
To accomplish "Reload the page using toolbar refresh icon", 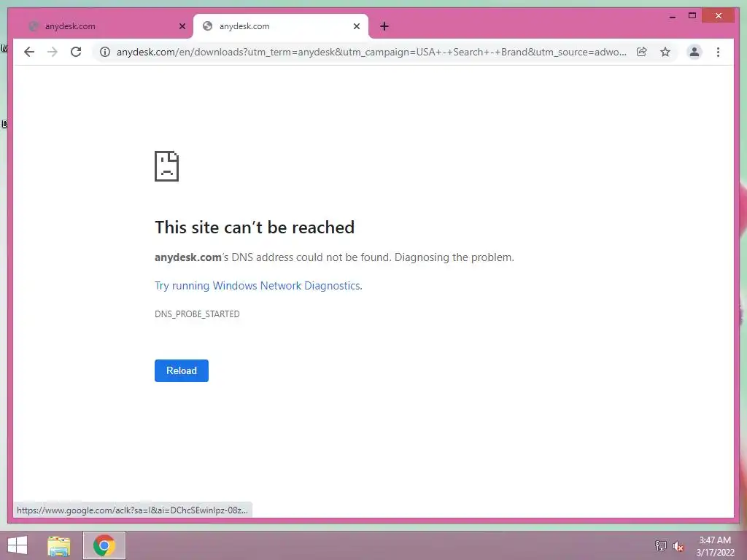I will point(76,52).
